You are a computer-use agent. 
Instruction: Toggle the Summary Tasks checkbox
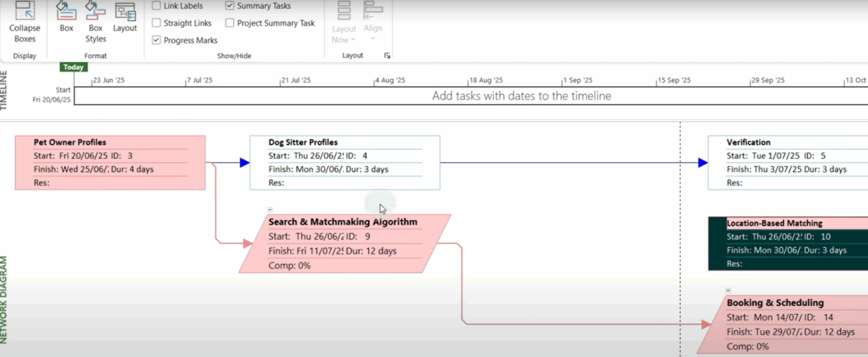[229, 6]
